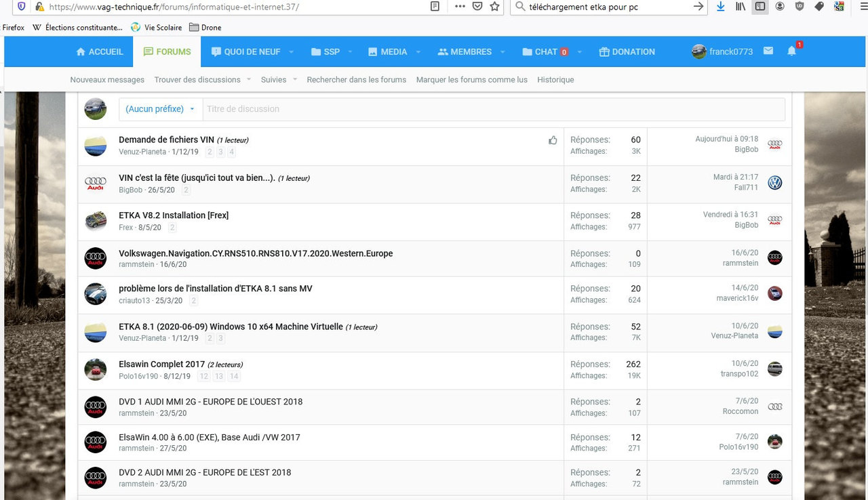The image size is (868, 500).
Task: Click the uBlock Origin shield icon
Action: pos(800,6)
